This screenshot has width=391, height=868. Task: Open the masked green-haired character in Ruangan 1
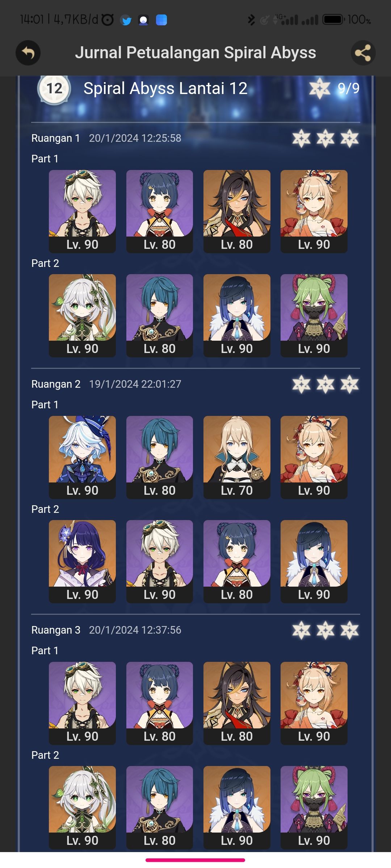click(314, 316)
